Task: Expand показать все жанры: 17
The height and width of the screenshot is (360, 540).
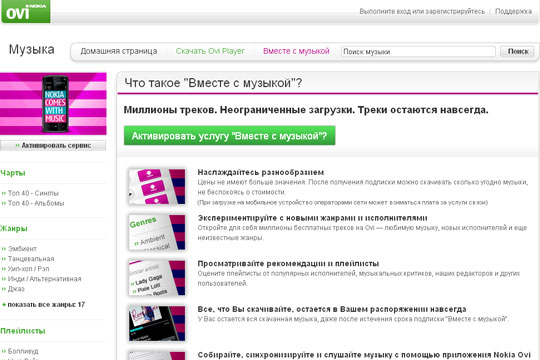Action: click(46, 305)
